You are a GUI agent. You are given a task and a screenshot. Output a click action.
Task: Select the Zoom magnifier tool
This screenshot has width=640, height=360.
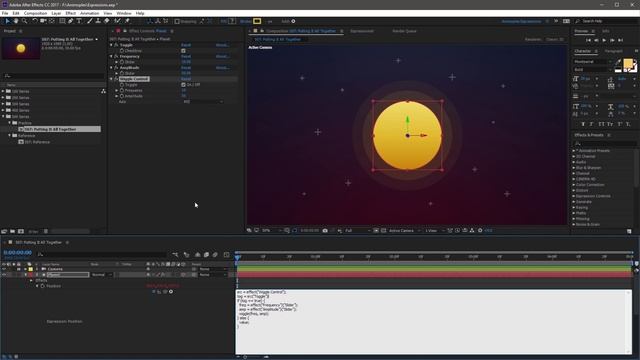(x=24, y=21)
